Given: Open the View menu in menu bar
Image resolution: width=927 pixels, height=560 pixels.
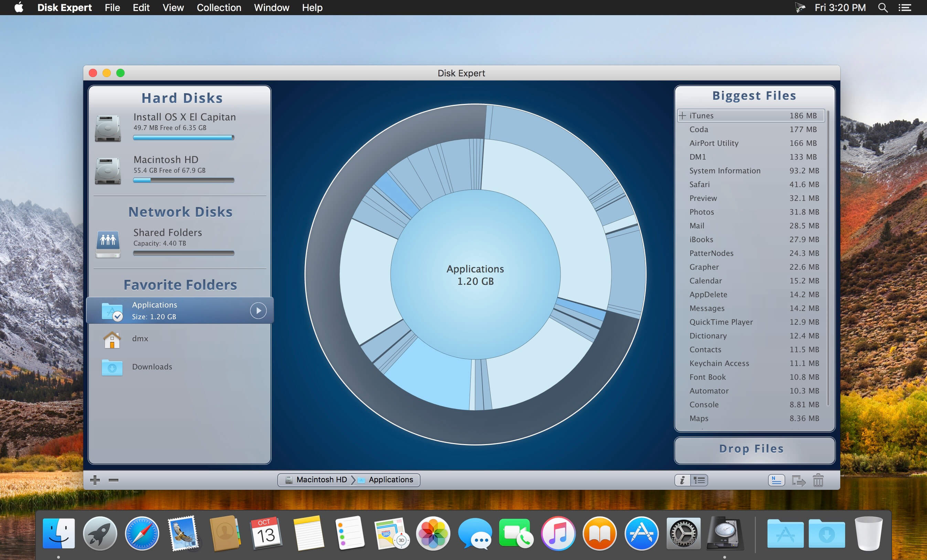Looking at the screenshot, I should pyautogui.click(x=172, y=7).
